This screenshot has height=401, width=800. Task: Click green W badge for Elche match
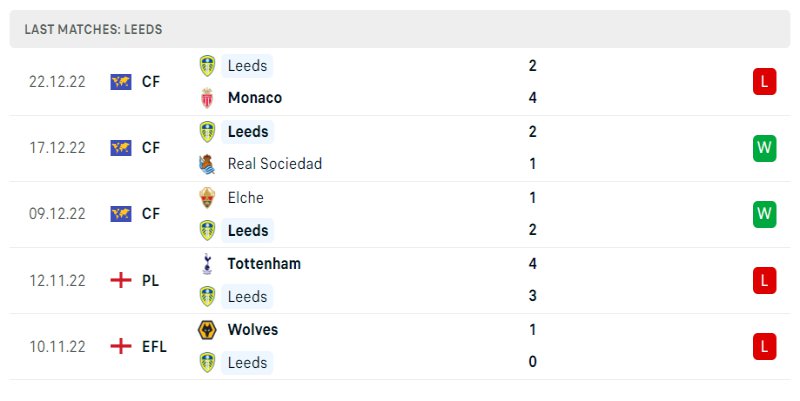point(765,214)
